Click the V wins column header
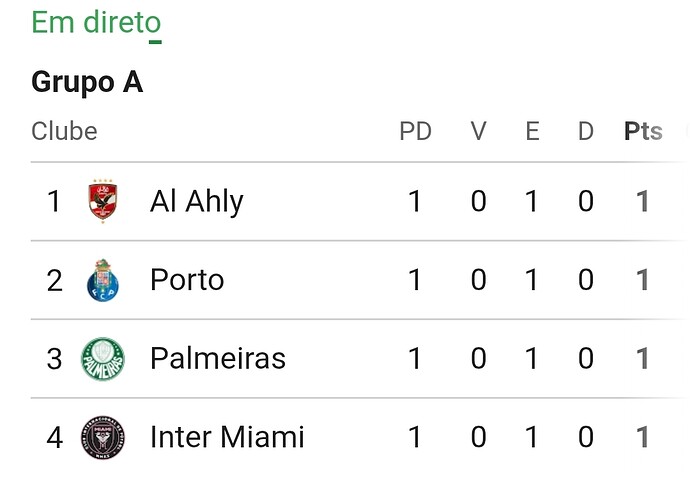Viewport: 690px width, 479px height. 478,131
